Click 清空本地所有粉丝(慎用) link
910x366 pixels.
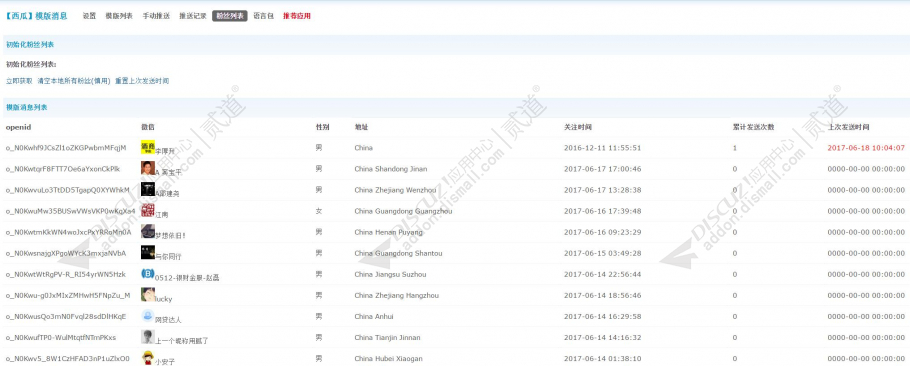point(74,81)
